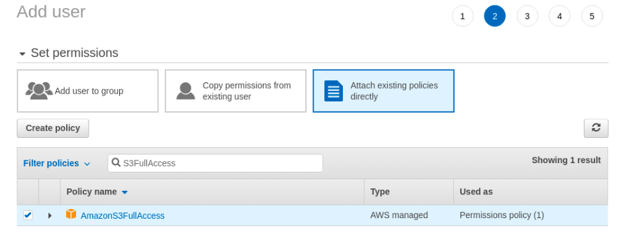Click the AWS managed type cell
644x248 pixels.
399,215
